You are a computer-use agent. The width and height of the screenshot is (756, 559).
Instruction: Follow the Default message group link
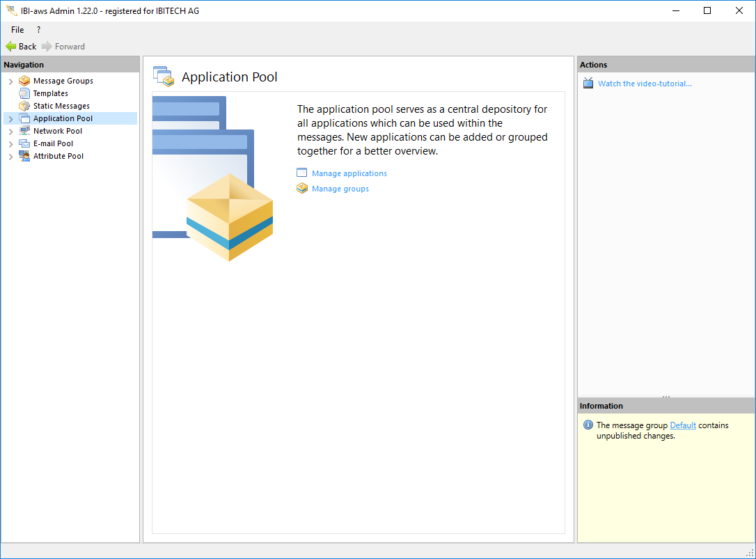coord(682,425)
